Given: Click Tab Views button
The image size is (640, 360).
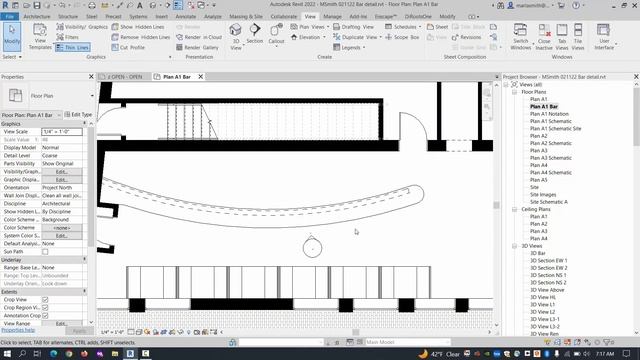Looking at the screenshot, I should click(x=562, y=37).
